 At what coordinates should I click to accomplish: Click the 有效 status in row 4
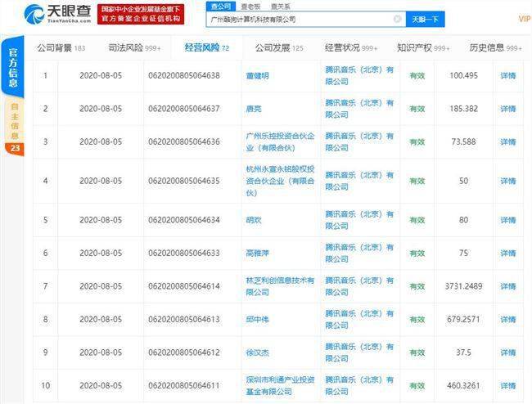click(x=417, y=181)
